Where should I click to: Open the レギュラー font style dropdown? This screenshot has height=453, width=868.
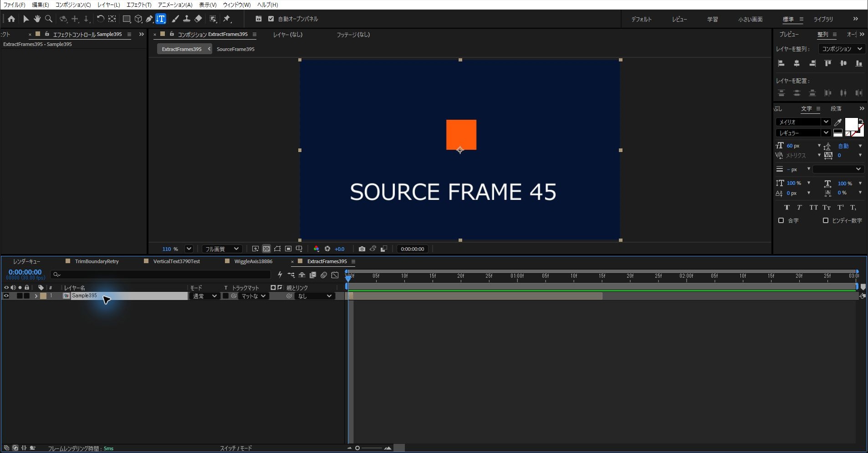803,133
